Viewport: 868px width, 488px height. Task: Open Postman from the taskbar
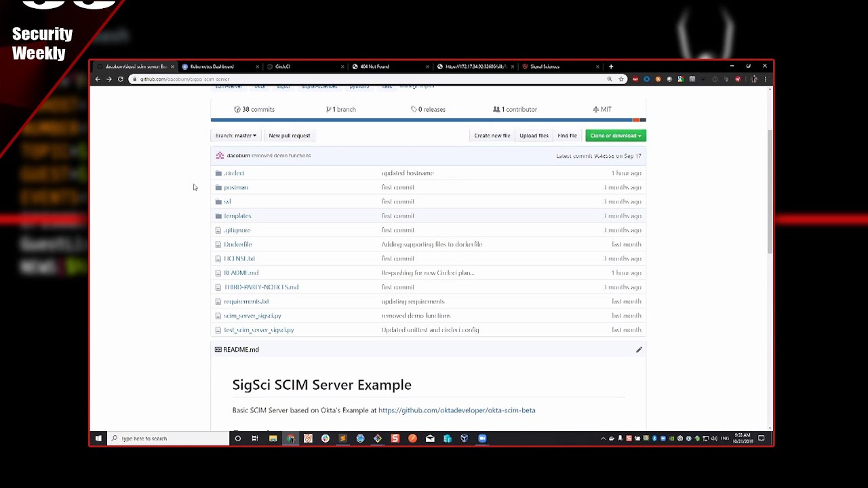412,439
